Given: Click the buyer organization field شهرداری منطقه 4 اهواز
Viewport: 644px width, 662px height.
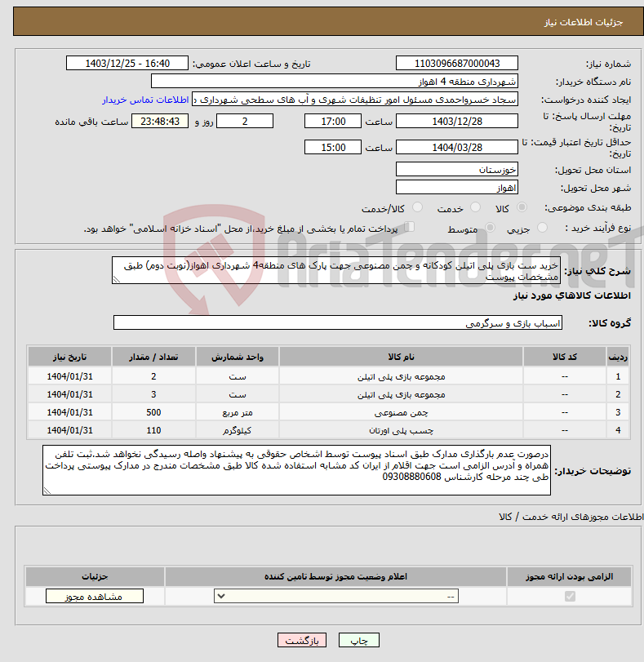Looking at the screenshot, I should pyautogui.click(x=335, y=81).
